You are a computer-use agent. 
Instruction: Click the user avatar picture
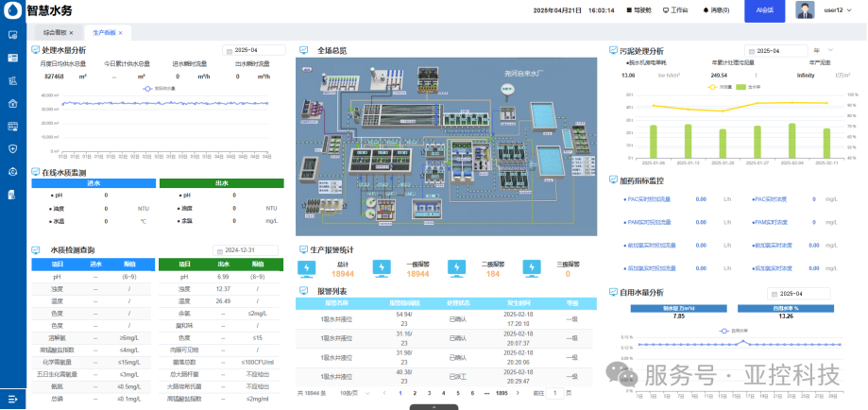coord(805,10)
